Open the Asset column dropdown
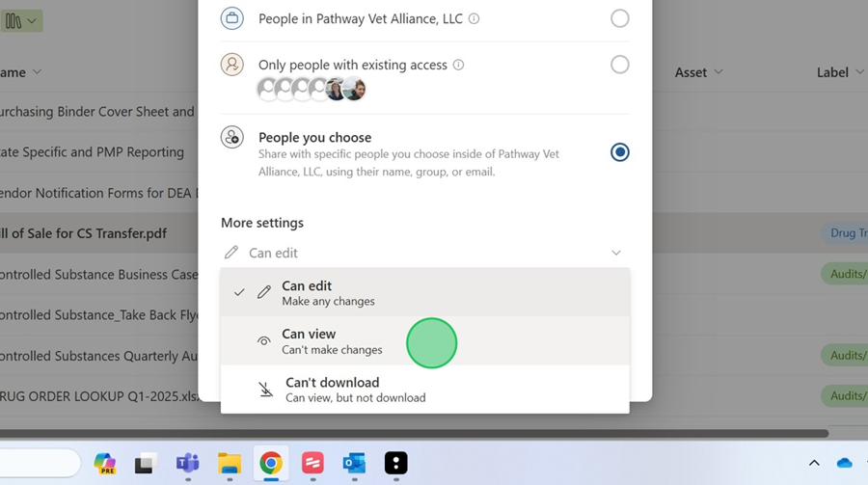 pyautogui.click(x=718, y=72)
